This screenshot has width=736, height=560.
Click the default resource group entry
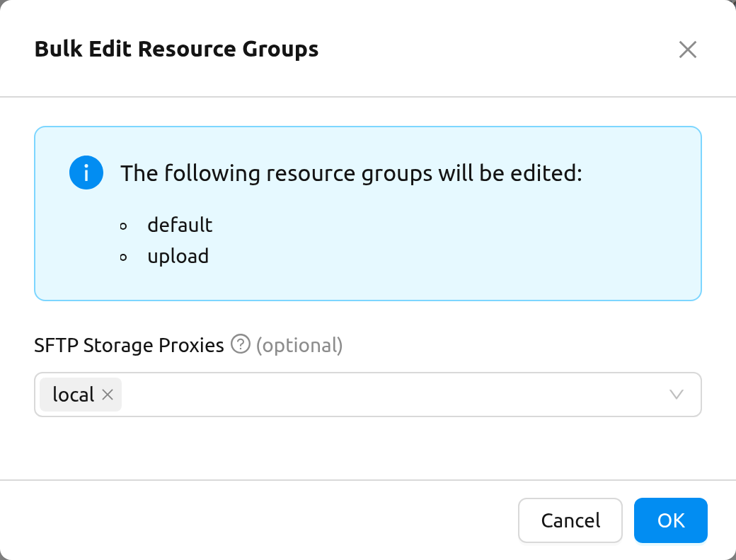[180, 225]
